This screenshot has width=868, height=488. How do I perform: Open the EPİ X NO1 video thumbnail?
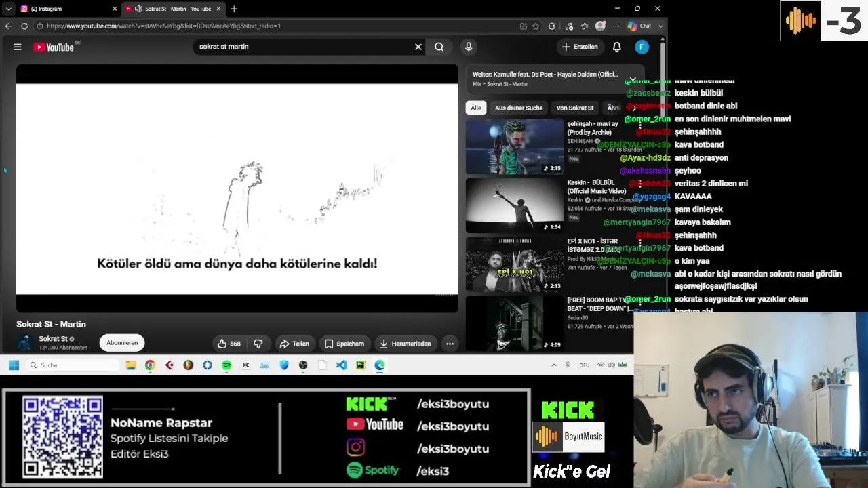click(x=515, y=264)
